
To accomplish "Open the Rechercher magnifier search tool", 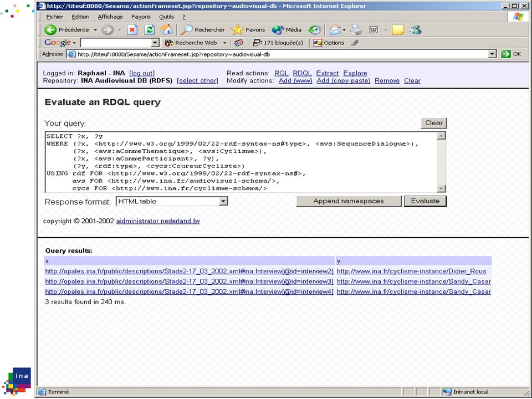I will tap(203, 30).
